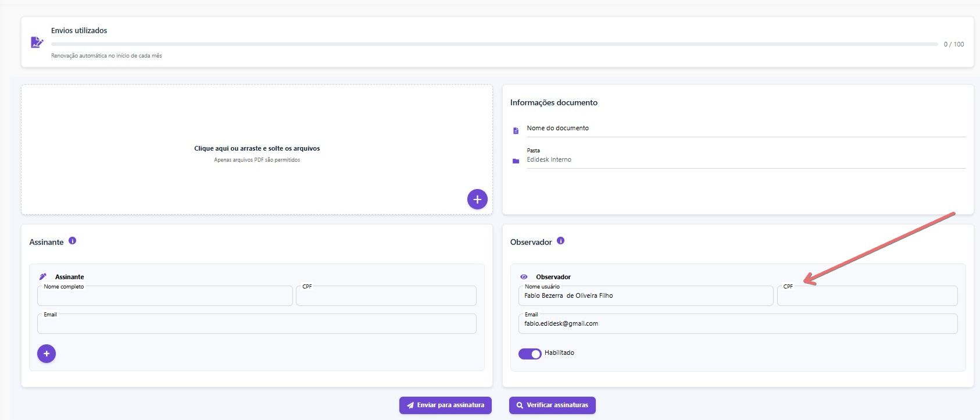
Task: Click the observer CPF input field
Action: click(867, 296)
